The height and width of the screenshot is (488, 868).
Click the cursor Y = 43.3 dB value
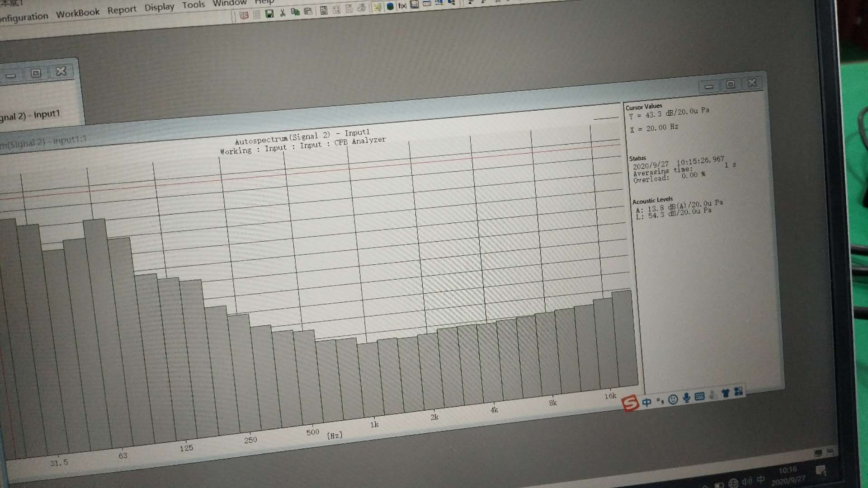pos(669,113)
